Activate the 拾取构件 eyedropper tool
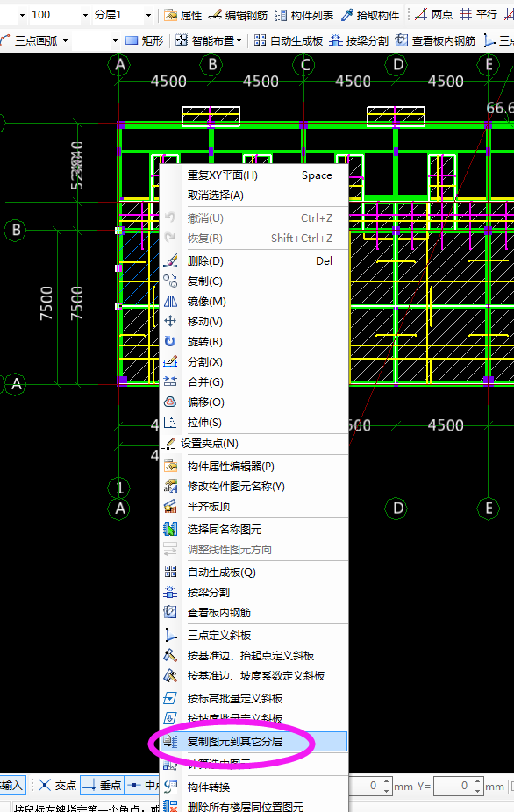The height and width of the screenshot is (812, 514). (x=370, y=15)
